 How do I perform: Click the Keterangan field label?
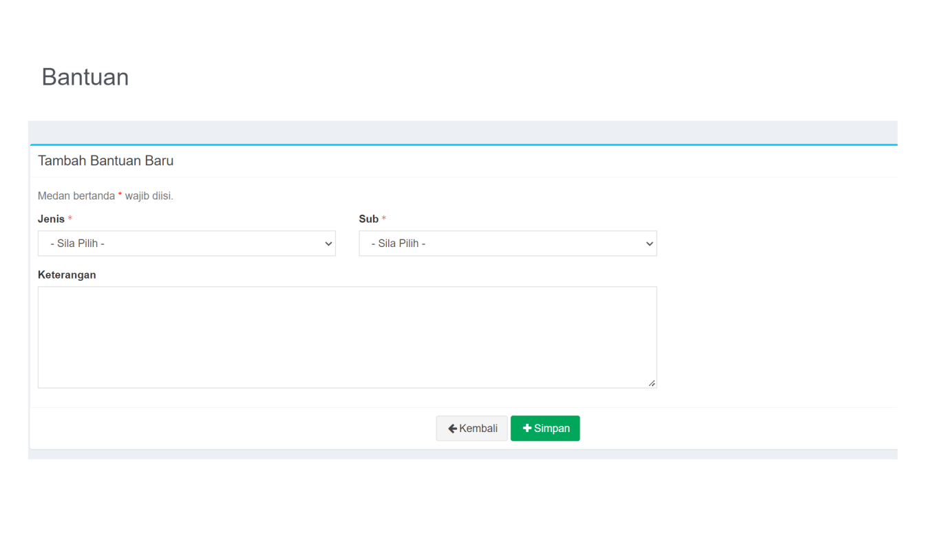[67, 274]
